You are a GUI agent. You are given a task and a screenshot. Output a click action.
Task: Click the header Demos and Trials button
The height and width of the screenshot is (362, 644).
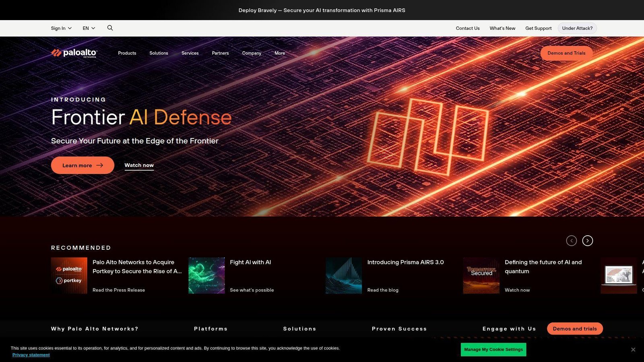coord(566,53)
